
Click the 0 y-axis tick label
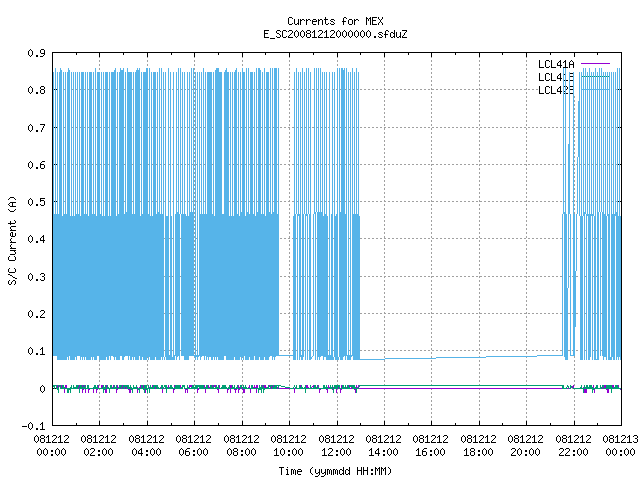[x=42, y=389]
